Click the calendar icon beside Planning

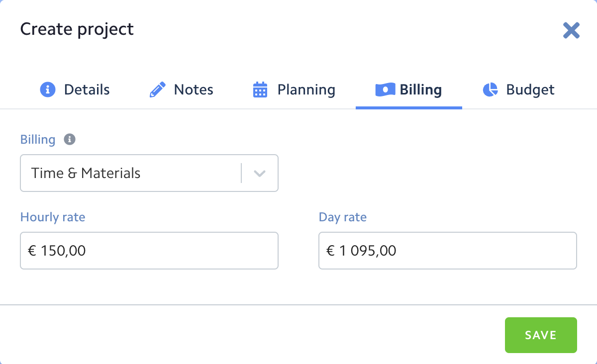click(260, 90)
